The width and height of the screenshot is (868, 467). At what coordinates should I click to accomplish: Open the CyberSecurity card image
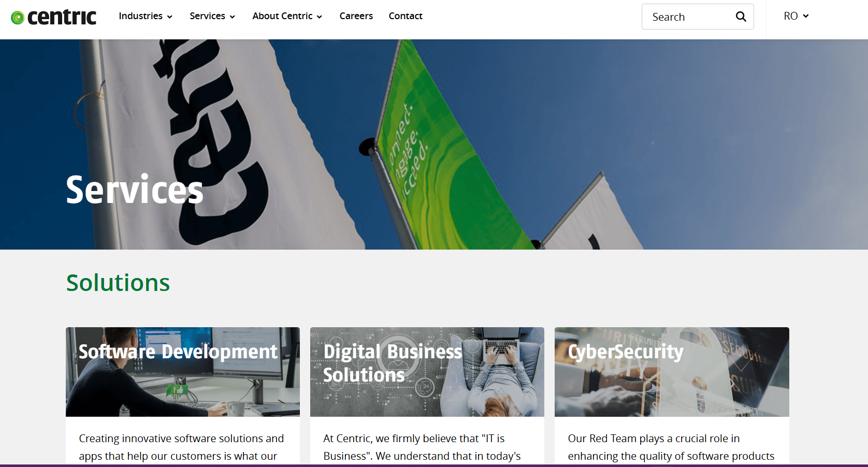pyautogui.click(x=672, y=372)
